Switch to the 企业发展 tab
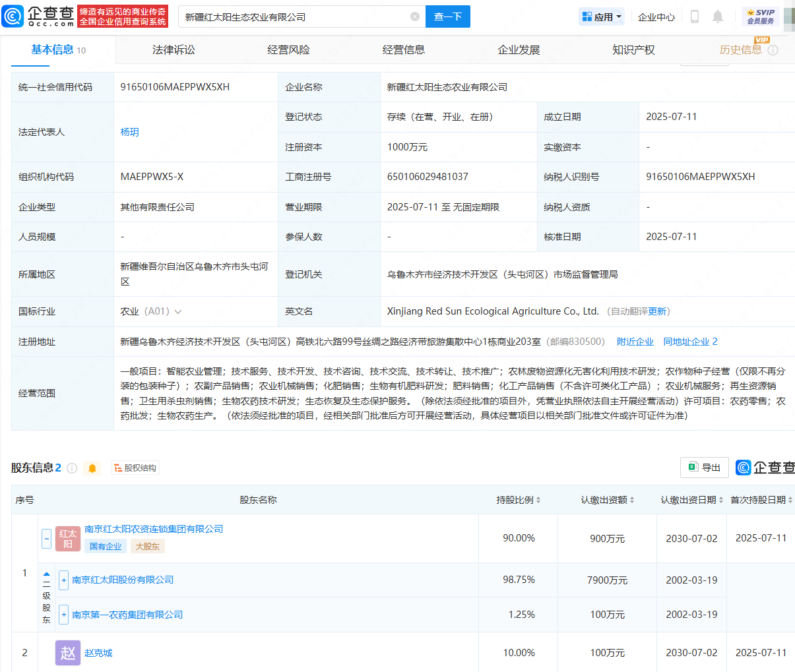Viewport: 795px width, 672px height. (519, 49)
